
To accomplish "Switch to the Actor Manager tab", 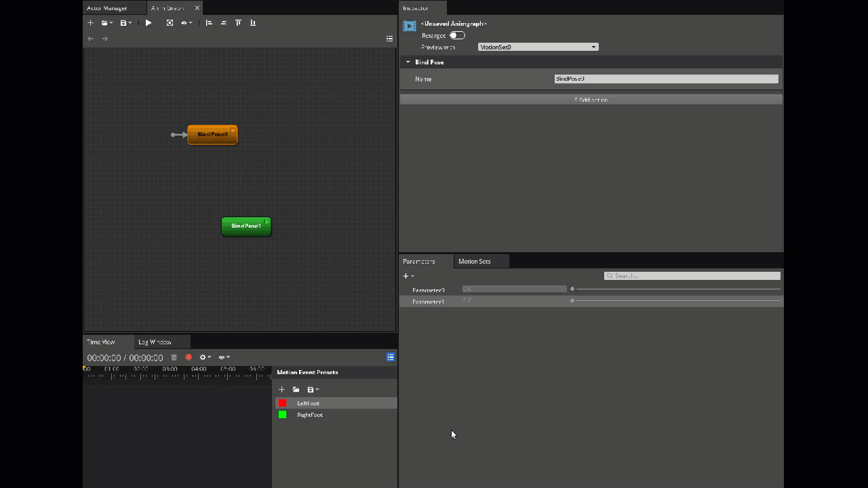I will pyautogui.click(x=106, y=8).
